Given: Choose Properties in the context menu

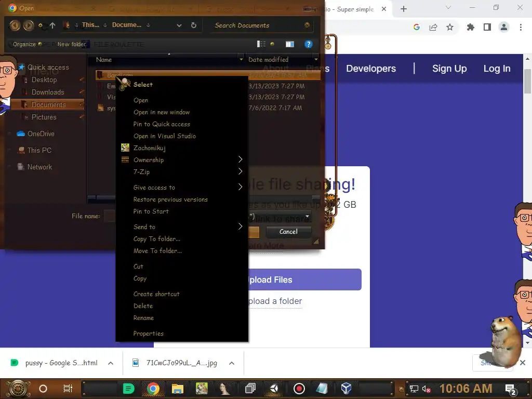Looking at the screenshot, I should point(148,333).
